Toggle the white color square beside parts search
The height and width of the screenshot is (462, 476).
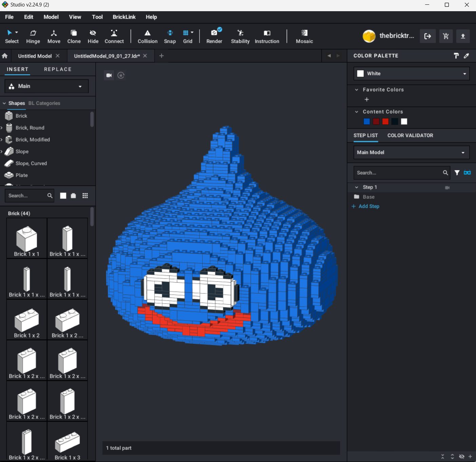tap(63, 196)
